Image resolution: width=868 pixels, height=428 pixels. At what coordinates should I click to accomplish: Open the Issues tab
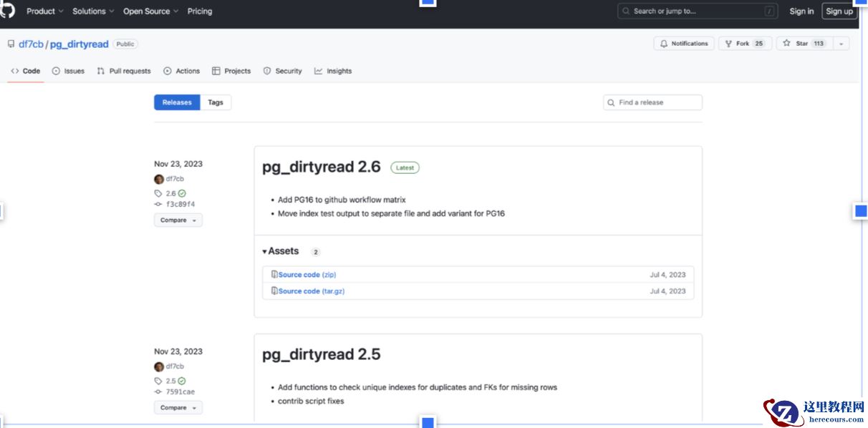(68, 71)
